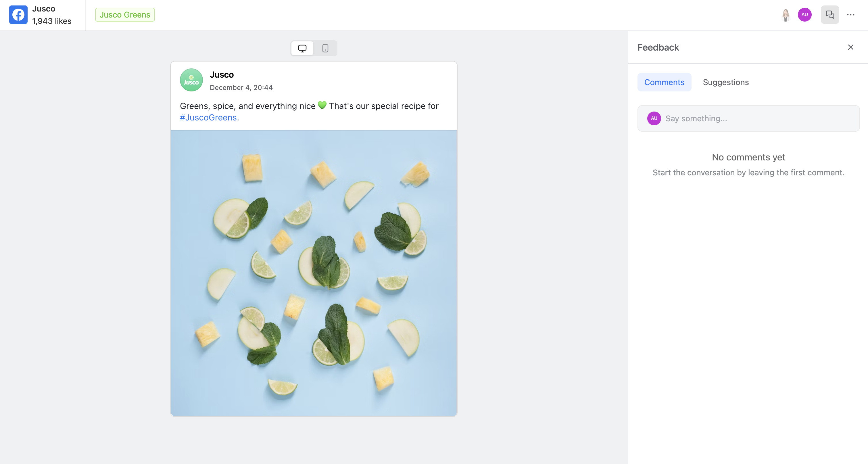Open the Comments tab
Image resolution: width=868 pixels, height=464 pixels.
[664, 82]
